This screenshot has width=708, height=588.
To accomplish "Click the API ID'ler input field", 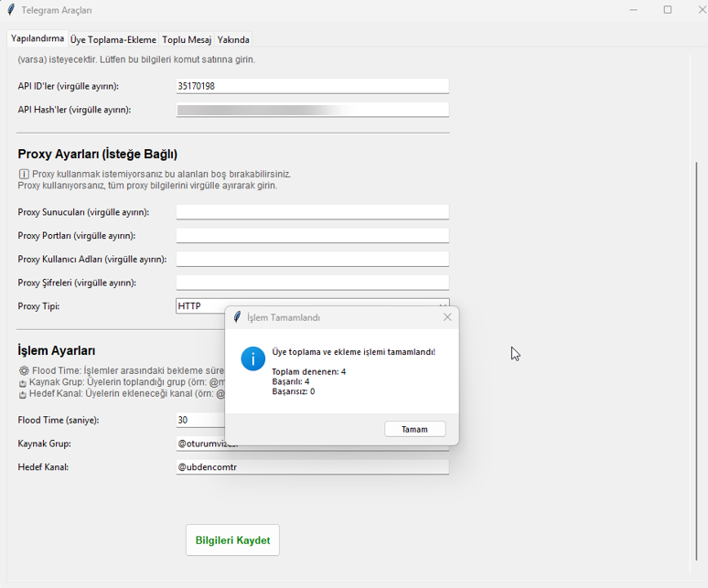I will [312, 86].
